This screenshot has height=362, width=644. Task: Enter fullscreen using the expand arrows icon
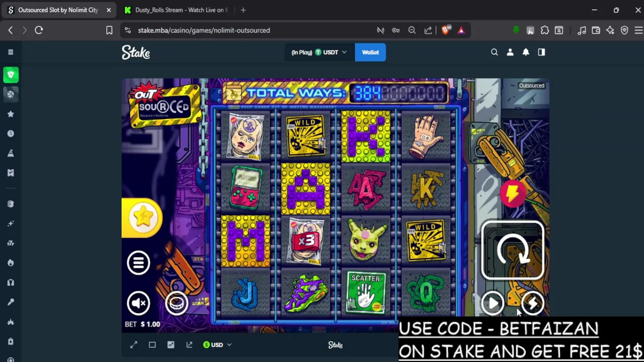click(x=134, y=345)
